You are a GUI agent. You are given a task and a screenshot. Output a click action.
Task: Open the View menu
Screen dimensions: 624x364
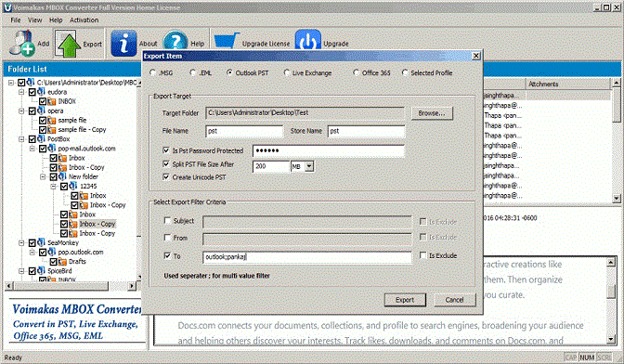point(34,19)
